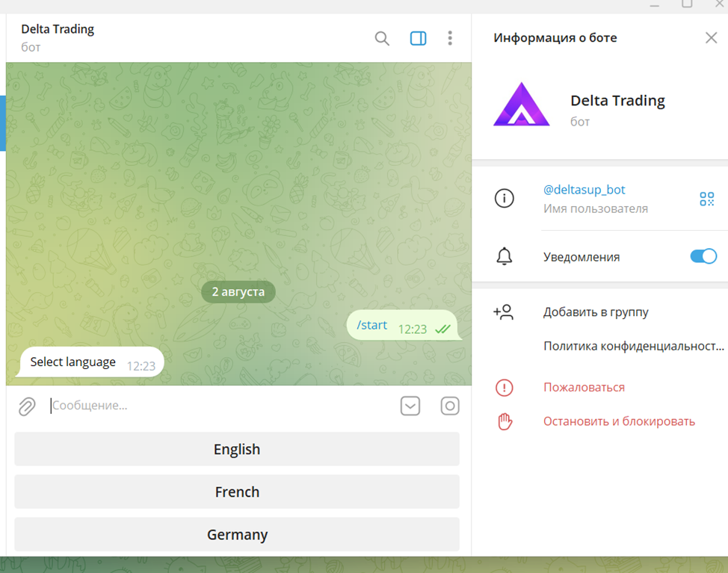Choose Пожаловаться to report the bot
728x573 pixels.
pyautogui.click(x=584, y=388)
